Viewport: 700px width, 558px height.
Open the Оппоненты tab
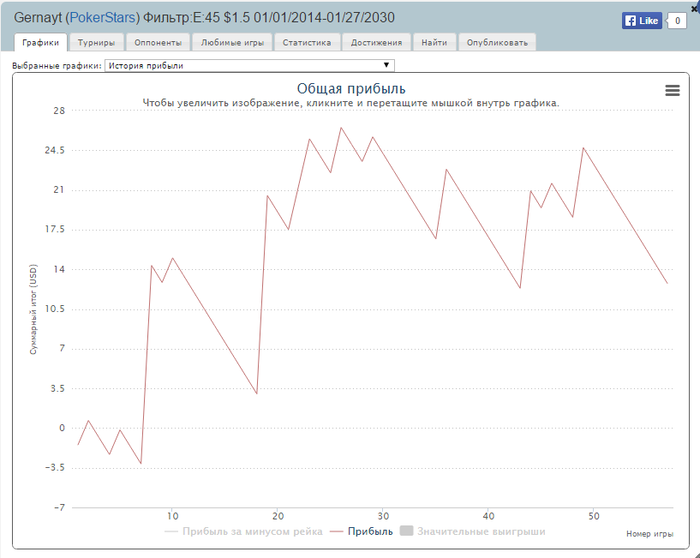[x=158, y=42]
